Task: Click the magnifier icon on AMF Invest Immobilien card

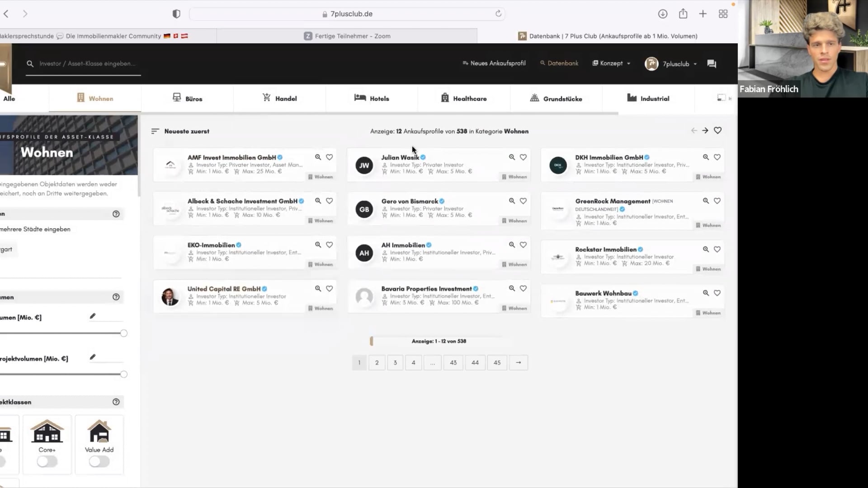Action: tap(318, 157)
